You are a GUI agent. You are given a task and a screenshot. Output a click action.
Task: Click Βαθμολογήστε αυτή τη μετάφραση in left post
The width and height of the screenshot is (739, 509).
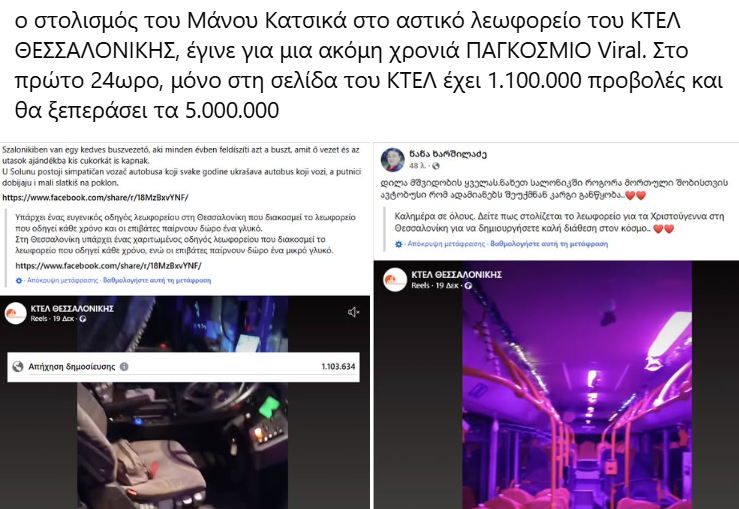tap(157, 280)
